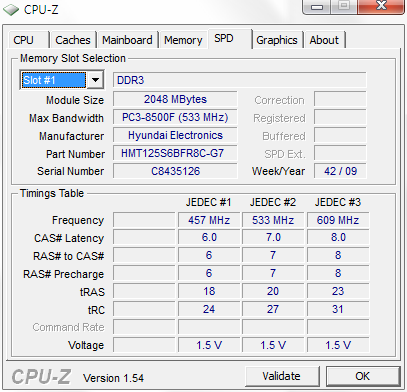Click the 2048 MBytes module size value
Image resolution: width=407 pixels, height=392 pixels.
pyautogui.click(x=175, y=99)
